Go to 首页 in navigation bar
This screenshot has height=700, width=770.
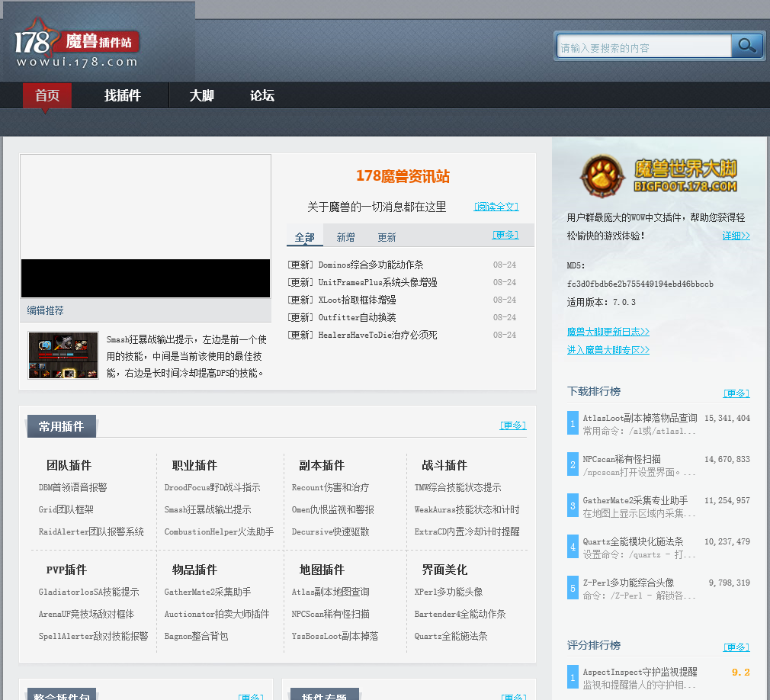click(47, 95)
